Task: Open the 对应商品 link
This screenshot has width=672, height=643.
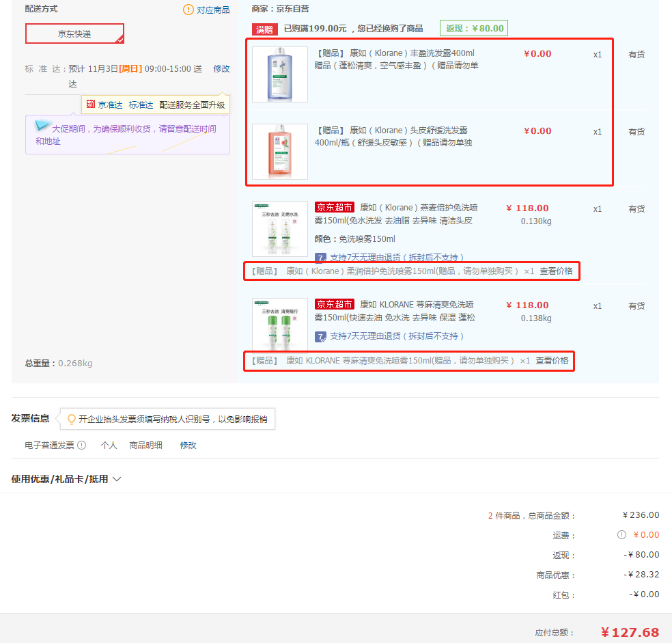Action: [x=213, y=10]
